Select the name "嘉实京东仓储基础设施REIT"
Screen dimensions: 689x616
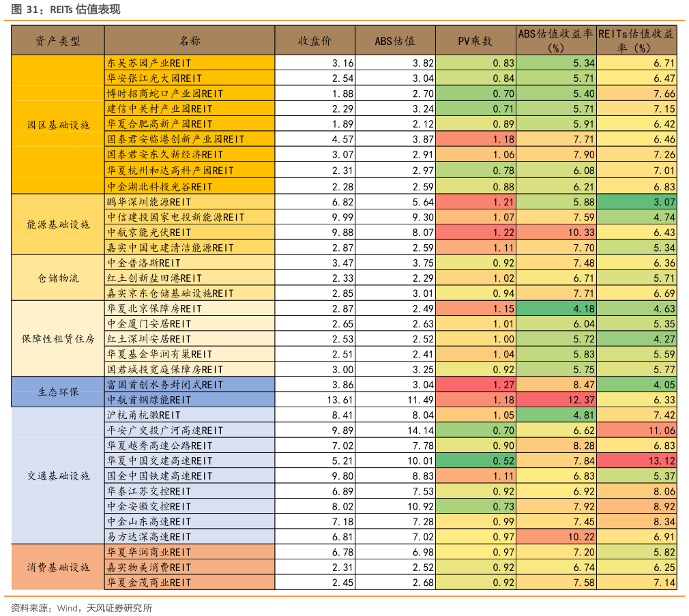[x=171, y=293]
